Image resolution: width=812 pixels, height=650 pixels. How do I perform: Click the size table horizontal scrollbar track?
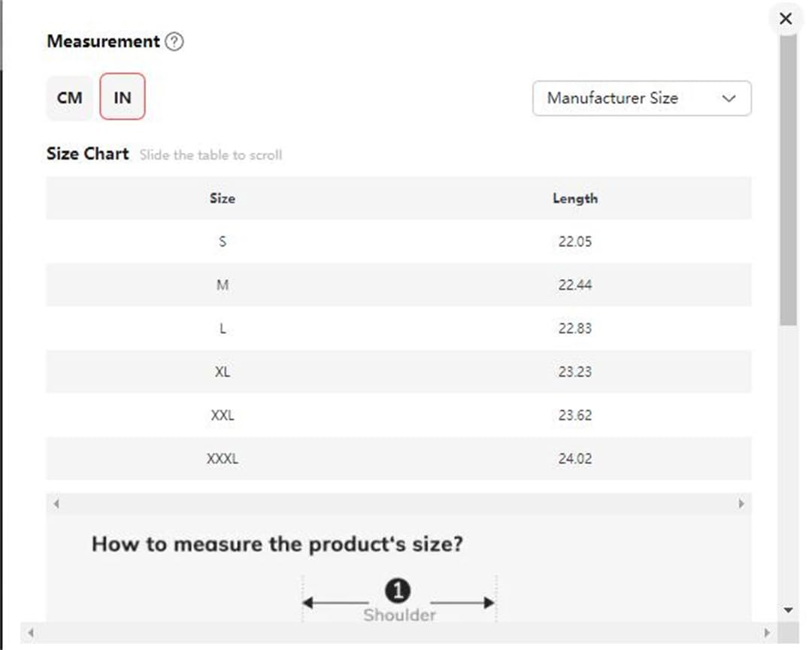pyautogui.click(x=398, y=503)
